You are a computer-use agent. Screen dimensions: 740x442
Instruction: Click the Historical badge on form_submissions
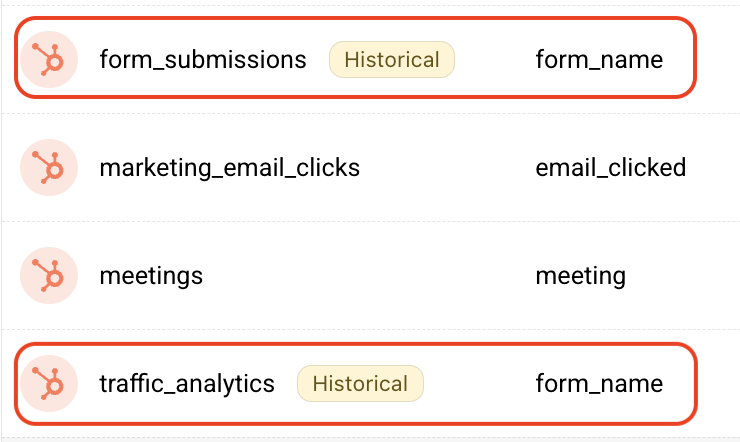392,59
